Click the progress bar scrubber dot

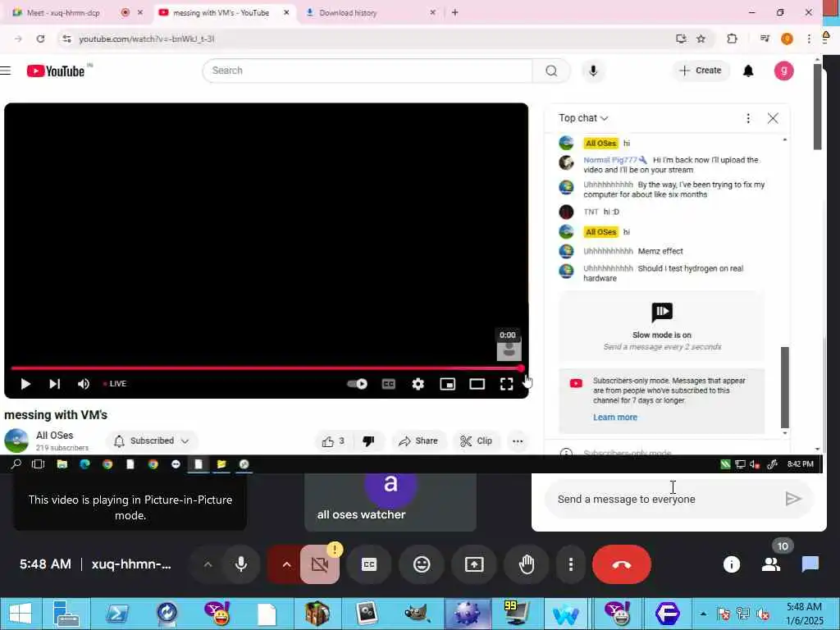click(x=521, y=368)
